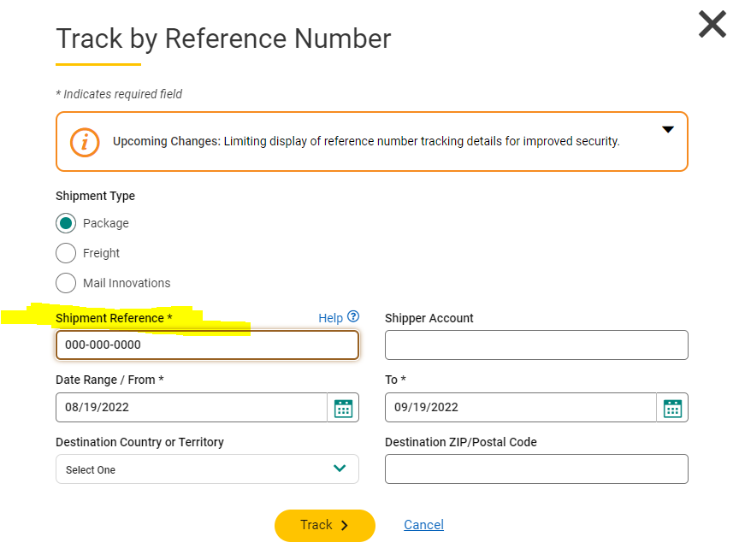Open the To date calendar picker
The height and width of the screenshot is (560, 739).
(672, 408)
